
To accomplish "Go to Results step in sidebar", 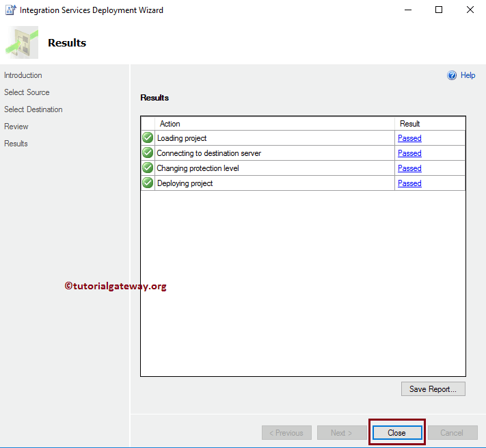I will 16,144.
